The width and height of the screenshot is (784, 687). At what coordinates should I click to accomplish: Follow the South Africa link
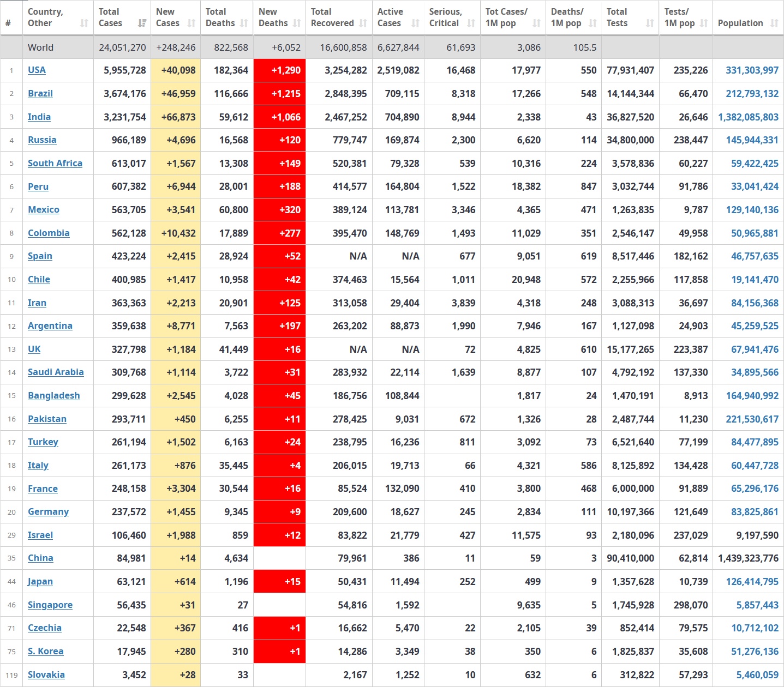click(x=55, y=163)
